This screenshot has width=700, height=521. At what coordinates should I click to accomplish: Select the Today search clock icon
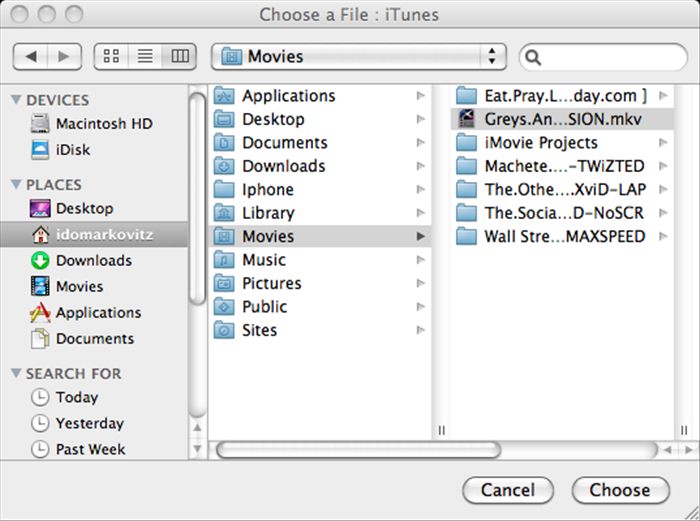(x=40, y=397)
